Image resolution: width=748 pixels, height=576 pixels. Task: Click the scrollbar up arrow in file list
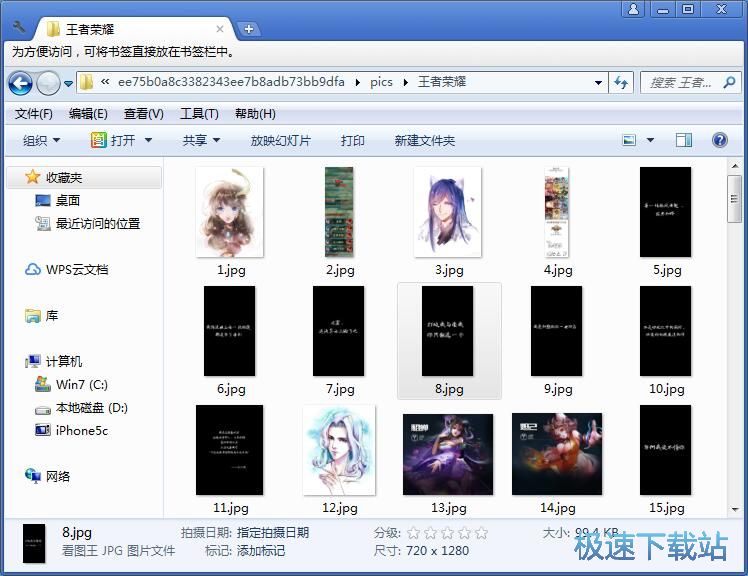(735, 167)
